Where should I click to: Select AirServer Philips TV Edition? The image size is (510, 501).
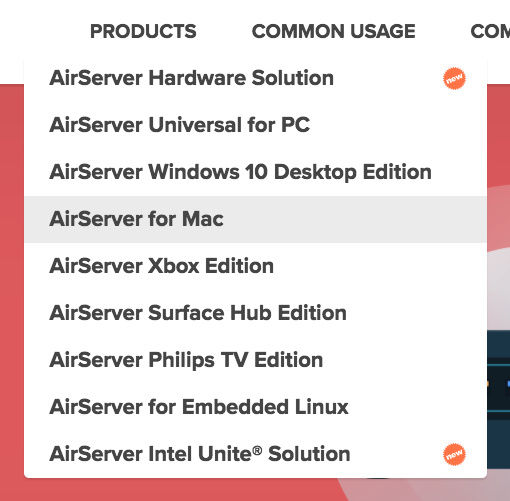[256, 360]
